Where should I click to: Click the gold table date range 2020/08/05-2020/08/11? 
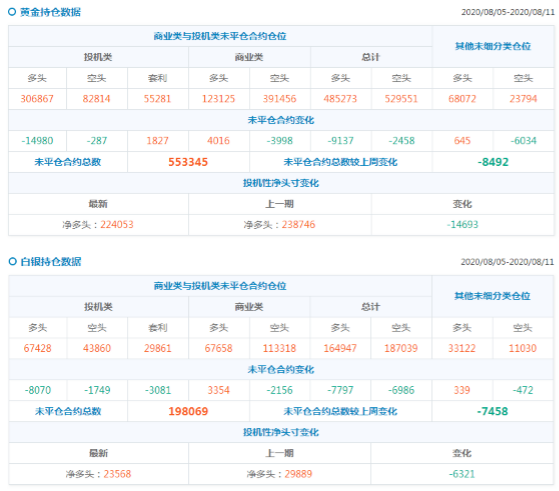(x=508, y=12)
